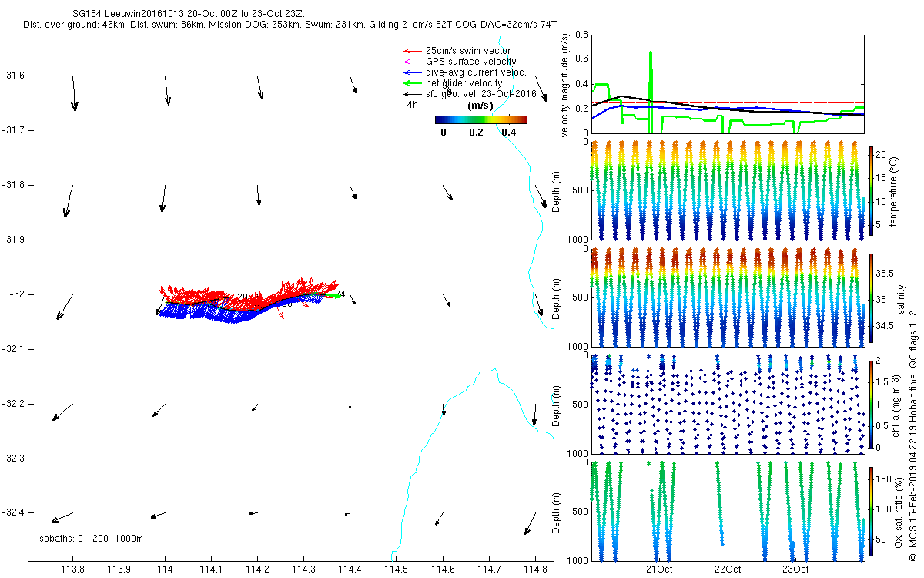Click the '0.8' tick on the velocity magnitude axis

click(580, 35)
